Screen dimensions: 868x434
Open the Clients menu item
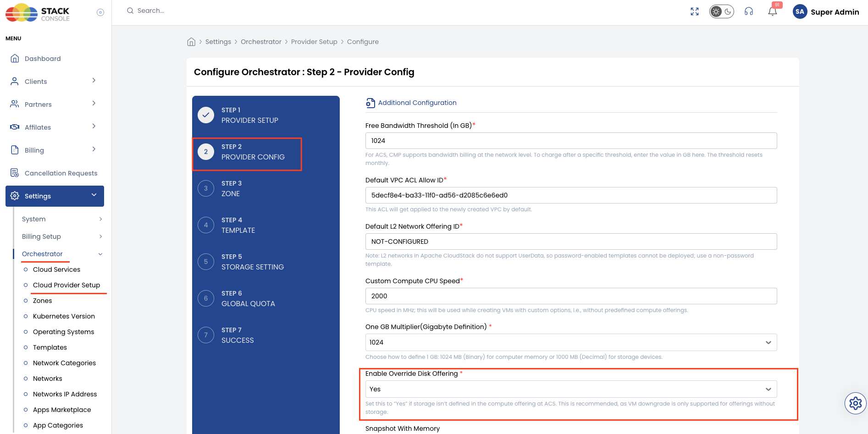pyautogui.click(x=36, y=82)
